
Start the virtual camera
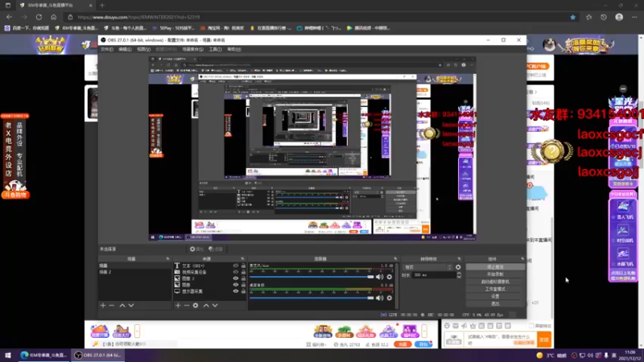pyautogui.click(x=495, y=282)
